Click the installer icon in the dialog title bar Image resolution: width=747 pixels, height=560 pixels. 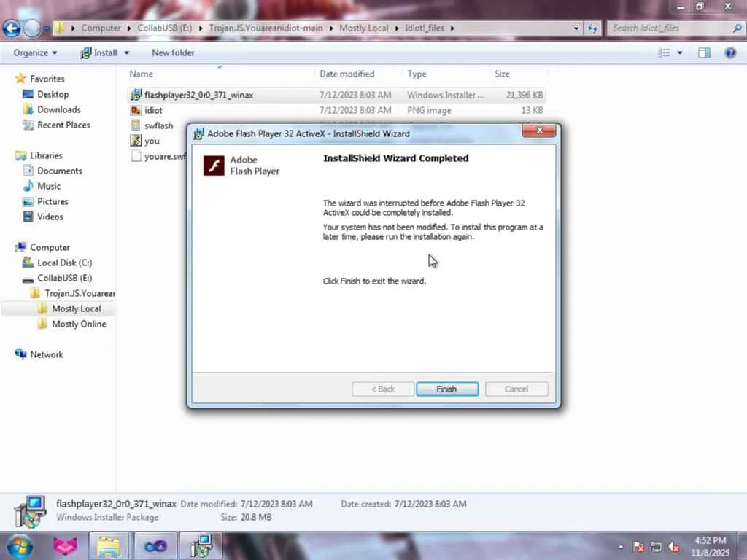(198, 134)
